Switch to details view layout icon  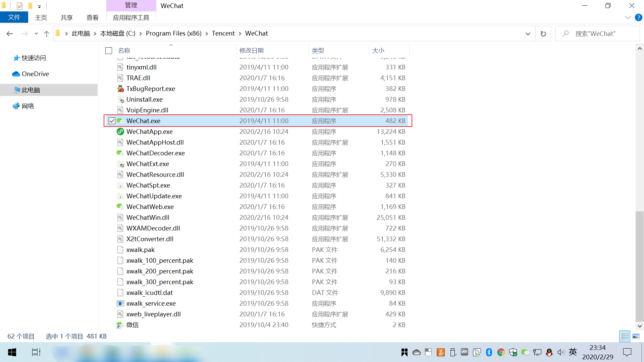[625, 336]
